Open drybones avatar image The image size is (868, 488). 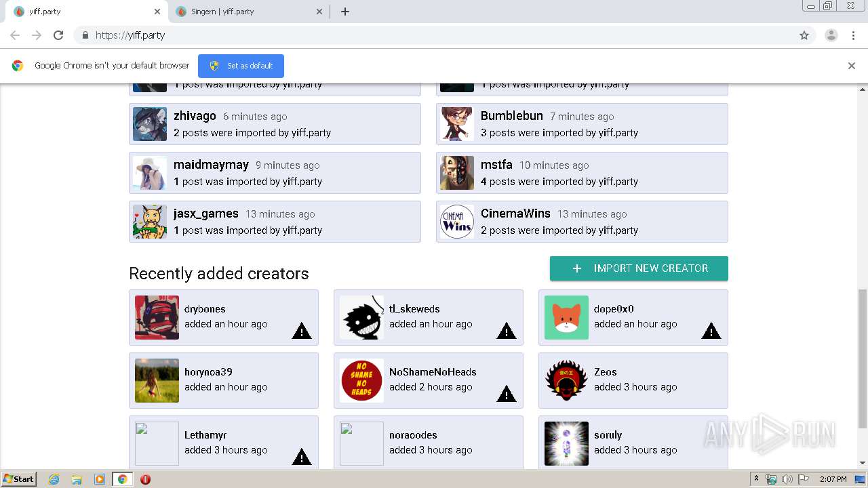157,317
